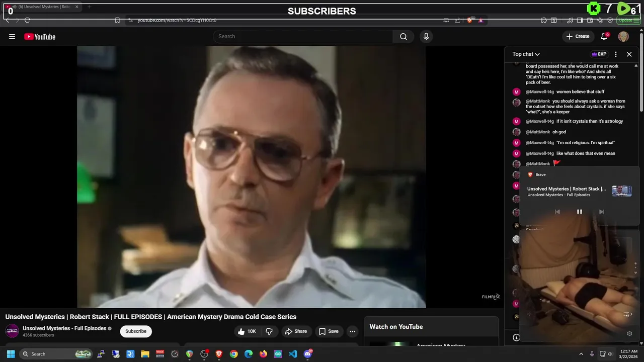This screenshot has height=362, width=644.
Task: Open Microsoft Edge from the taskbar
Action: coord(249,354)
